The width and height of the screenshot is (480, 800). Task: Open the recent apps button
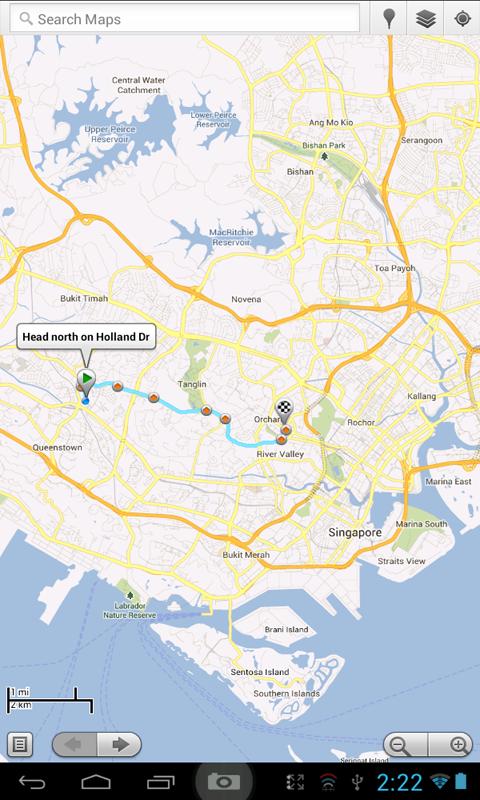[x=161, y=782]
